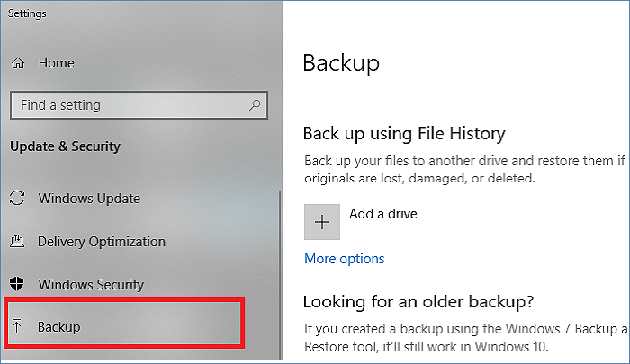Click the Windows Update refresh arrows icon

pyautogui.click(x=17, y=199)
